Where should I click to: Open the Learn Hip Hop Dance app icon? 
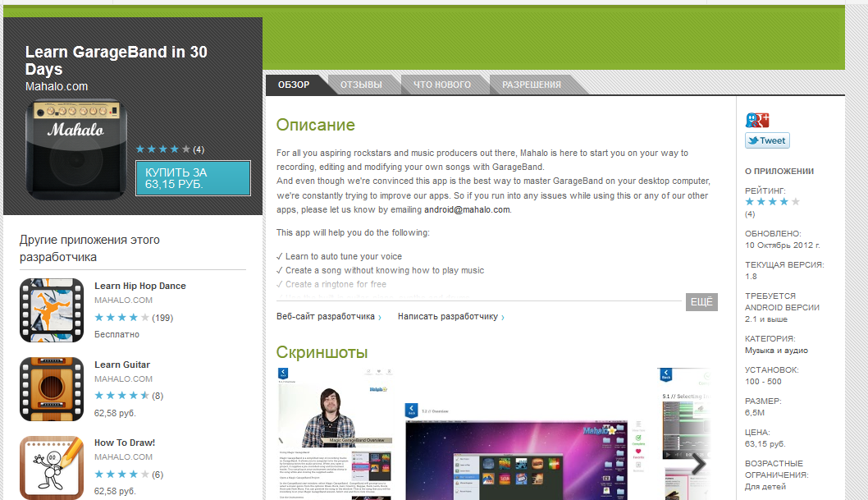[x=52, y=310]
